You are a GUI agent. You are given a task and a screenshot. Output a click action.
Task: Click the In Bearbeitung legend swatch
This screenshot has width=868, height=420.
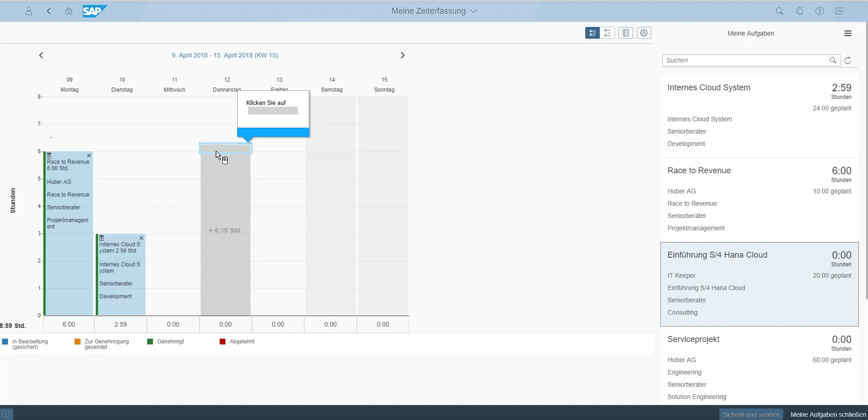pyautogui.click(x=5, y=342)
